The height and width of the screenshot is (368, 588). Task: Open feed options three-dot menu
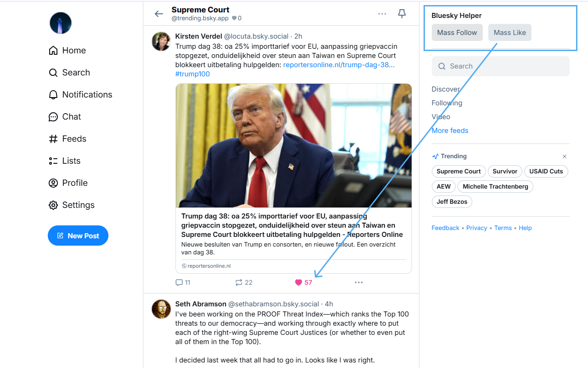382,14
